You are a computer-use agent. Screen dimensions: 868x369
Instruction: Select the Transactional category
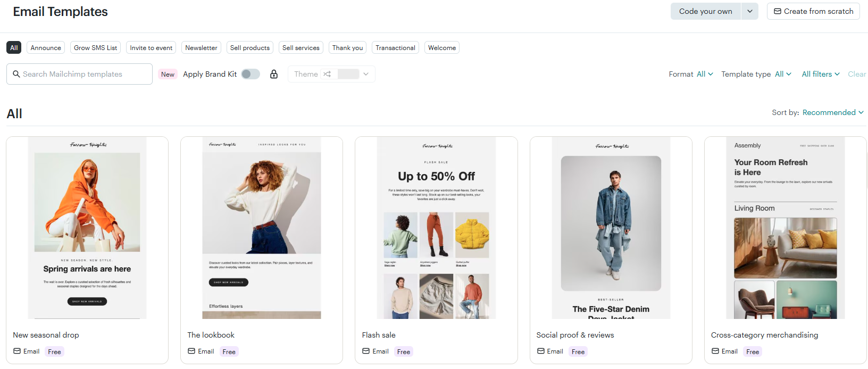point(395,47)
